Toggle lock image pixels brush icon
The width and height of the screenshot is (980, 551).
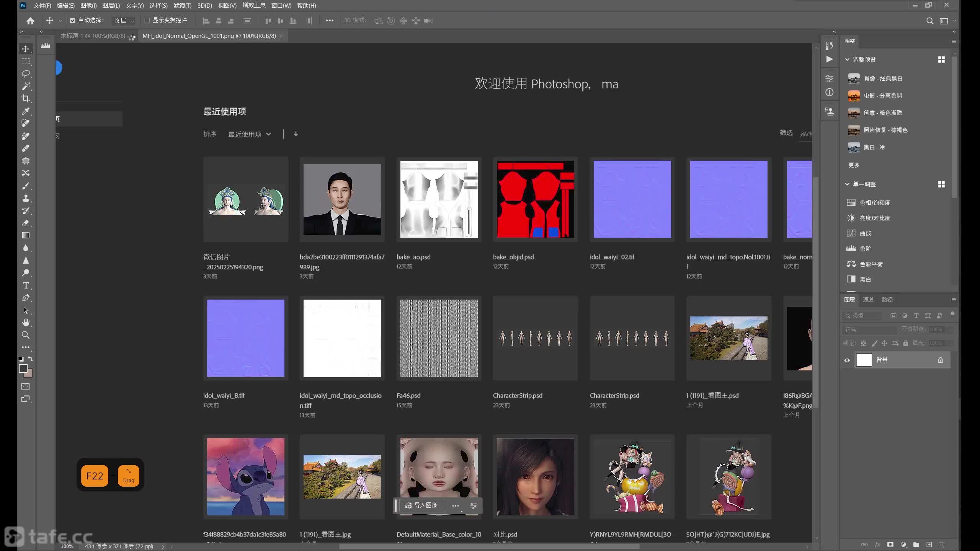tap(874, 343)
